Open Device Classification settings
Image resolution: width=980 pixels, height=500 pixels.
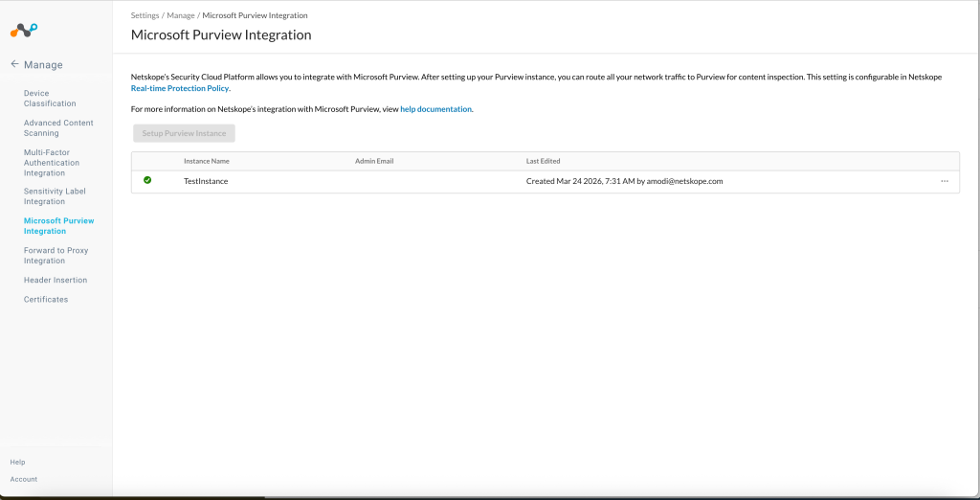50,99
